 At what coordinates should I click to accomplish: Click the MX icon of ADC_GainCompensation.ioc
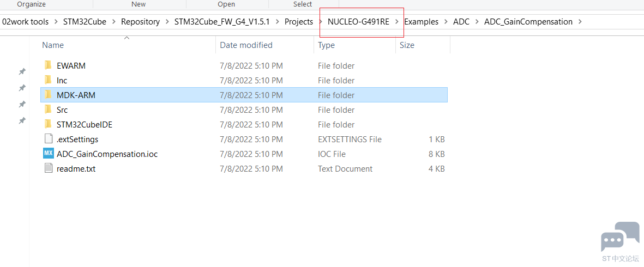click(x=49, y=154)
